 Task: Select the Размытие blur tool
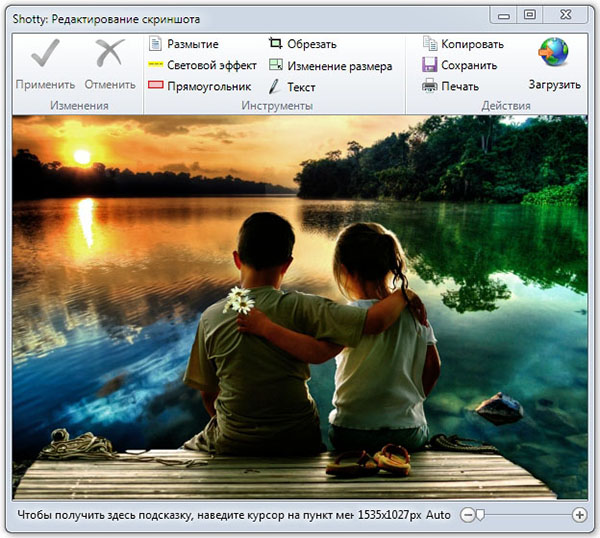[183, 44]
